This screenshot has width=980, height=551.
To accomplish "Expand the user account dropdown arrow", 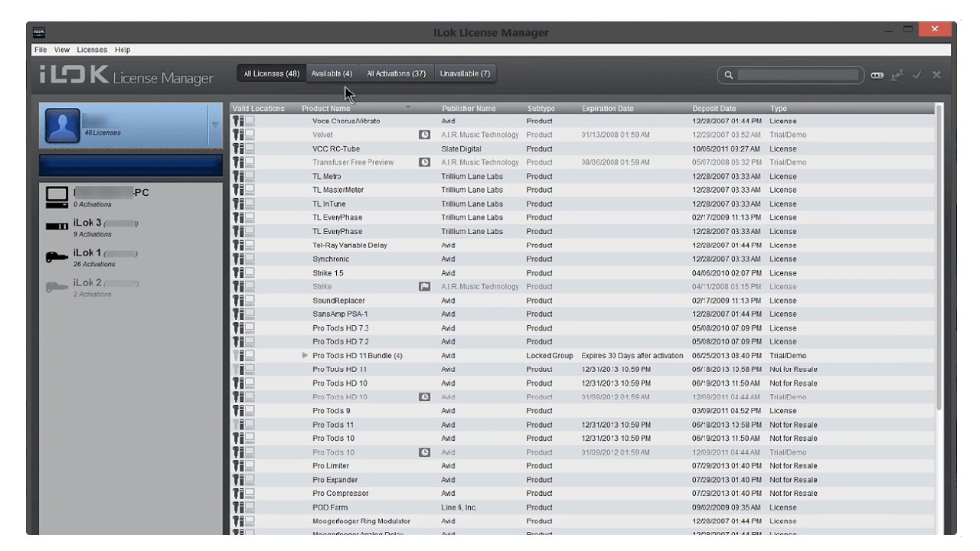I will 215,125.
